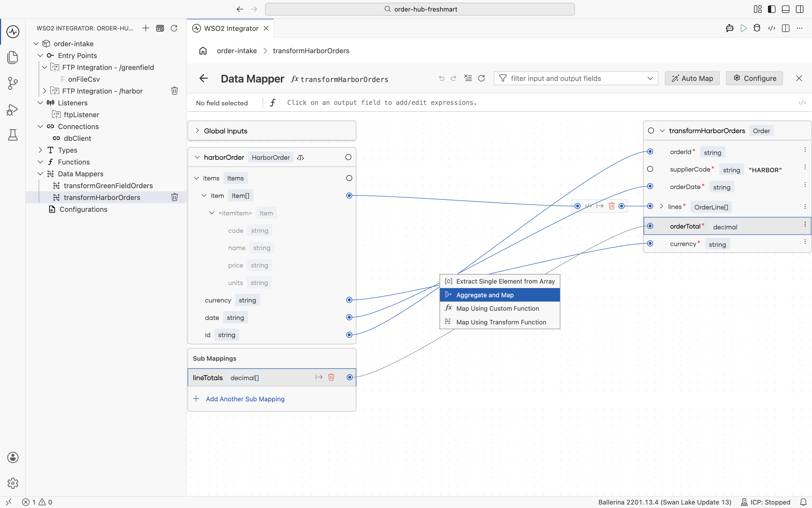Click the Configure button
This screenshot has height=508, width=812.
pos(754,78)
